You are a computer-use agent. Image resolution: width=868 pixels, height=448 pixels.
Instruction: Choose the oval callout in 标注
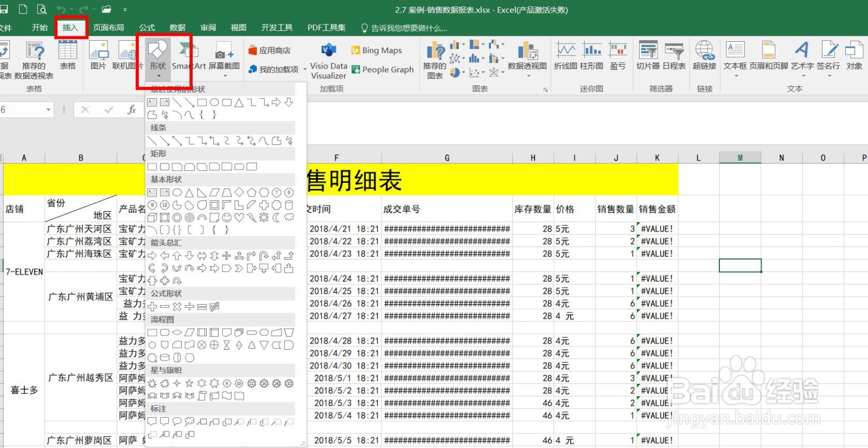pyautogui.click(x=177, y=421)
